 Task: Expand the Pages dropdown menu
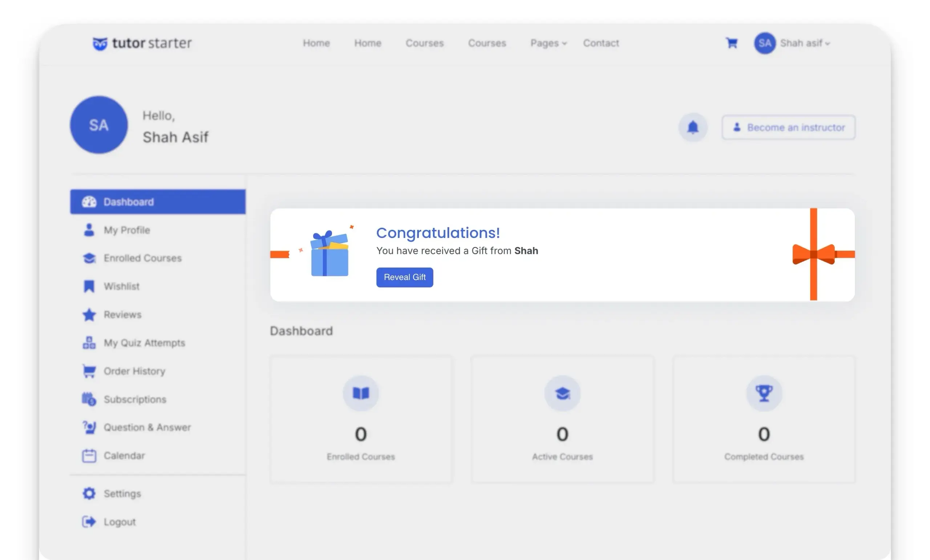549,43
